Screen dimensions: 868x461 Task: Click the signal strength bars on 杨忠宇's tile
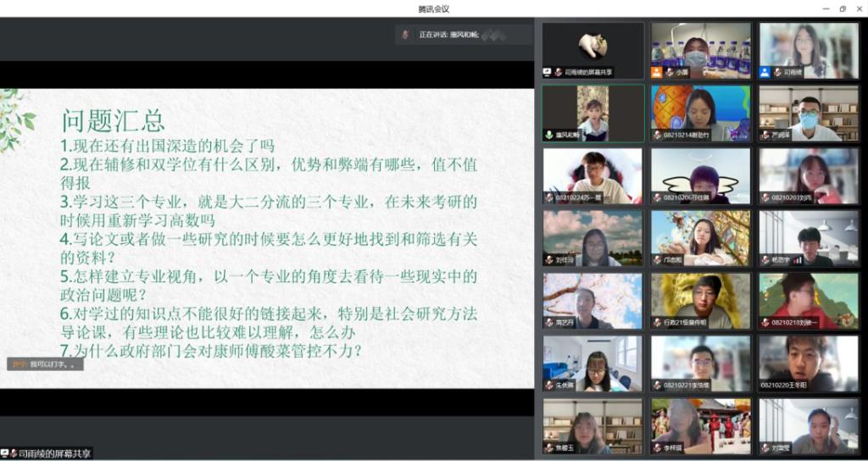pos(798,261)
